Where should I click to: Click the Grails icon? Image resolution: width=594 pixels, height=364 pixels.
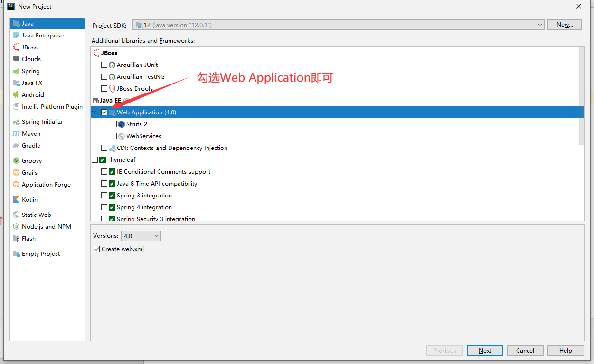[16, 173]
